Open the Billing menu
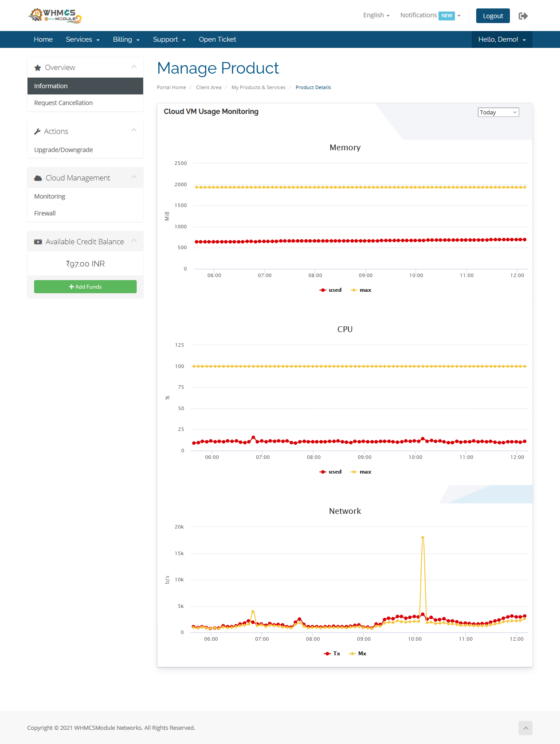 (126, 39)
